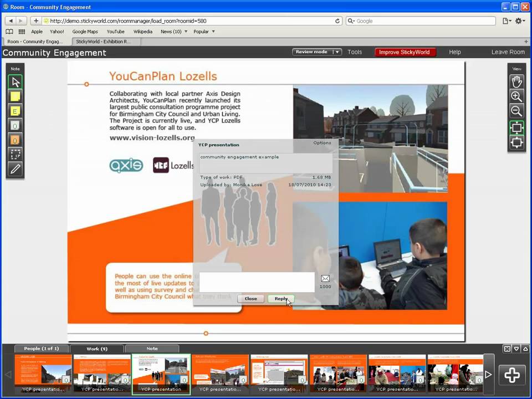The width and height of the screenshot is (532, 399).
Task: Open the eighth YCP presentation thumbnail
Action: click(456, 374)
